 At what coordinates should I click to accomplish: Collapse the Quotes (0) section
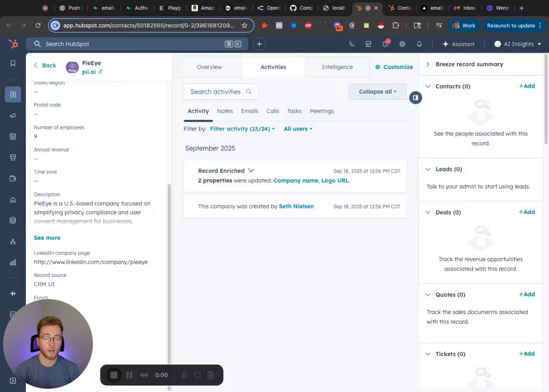point(428,295)
